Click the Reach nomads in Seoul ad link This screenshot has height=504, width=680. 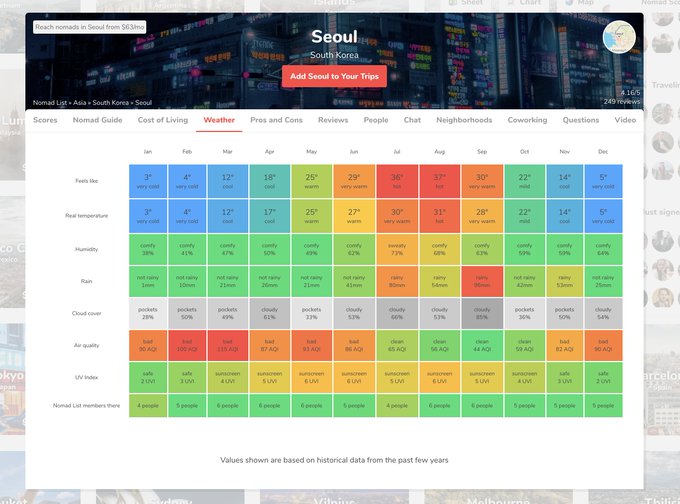89,27
